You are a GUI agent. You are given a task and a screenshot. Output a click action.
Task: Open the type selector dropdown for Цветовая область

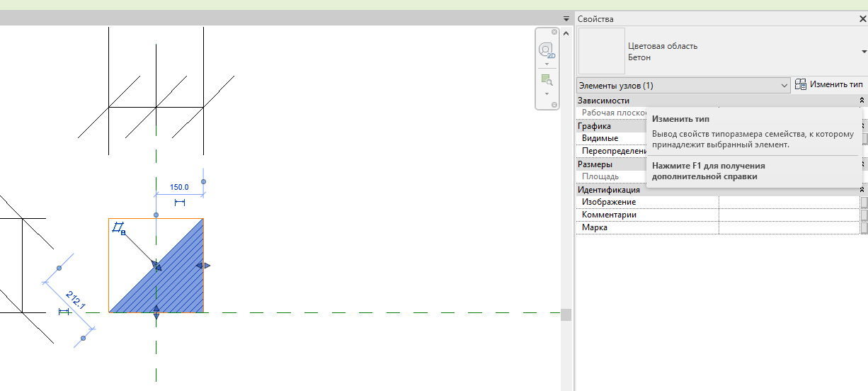point(864,52)
